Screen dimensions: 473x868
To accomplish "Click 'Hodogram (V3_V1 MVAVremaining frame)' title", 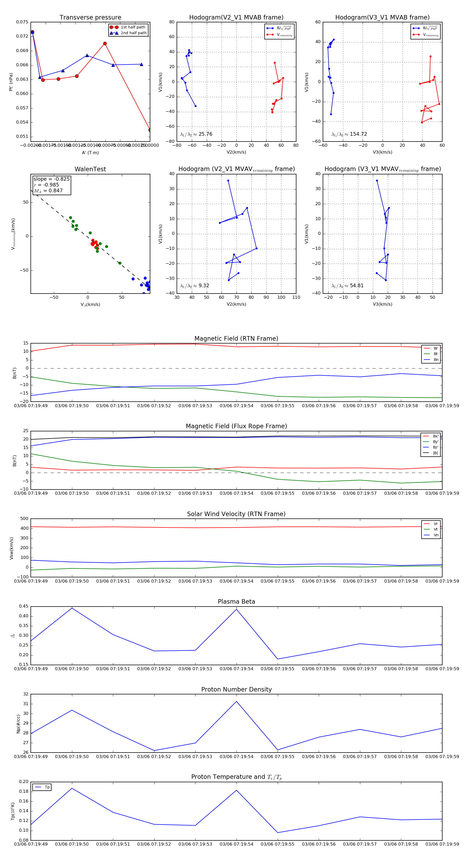I will 382,169.
